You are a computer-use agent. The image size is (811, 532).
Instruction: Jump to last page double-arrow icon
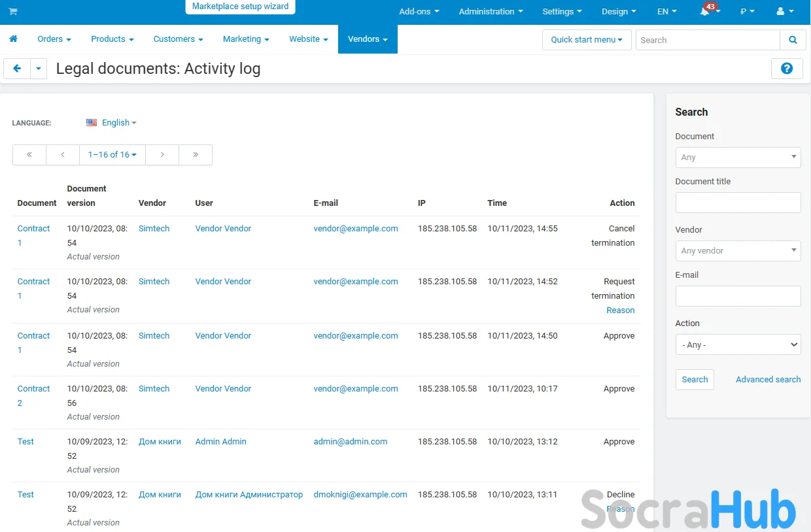(196, 155)
